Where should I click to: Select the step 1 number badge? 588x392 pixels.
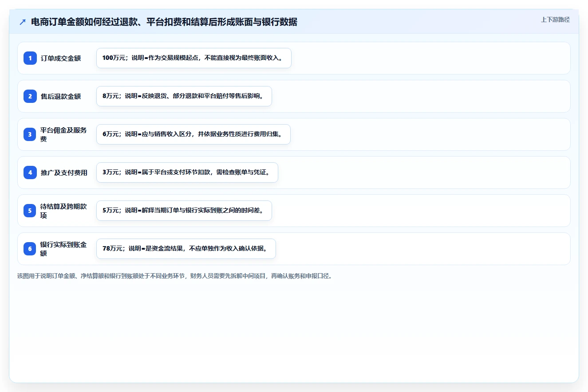tap(30, 58)
